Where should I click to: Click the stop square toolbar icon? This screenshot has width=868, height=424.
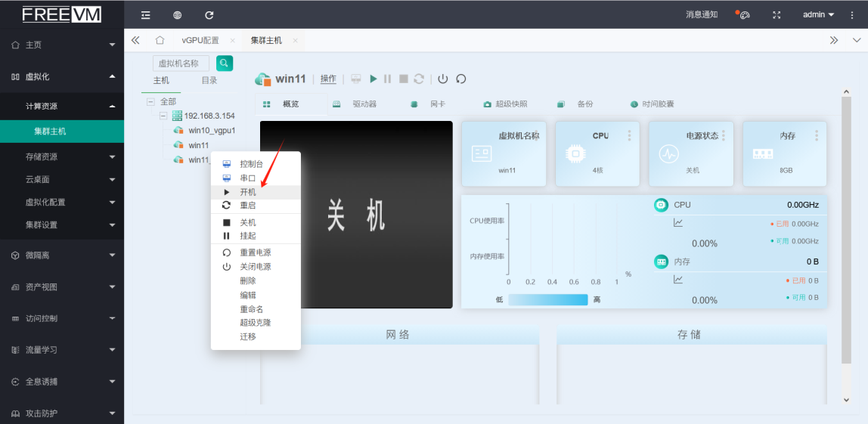point(404,79)
